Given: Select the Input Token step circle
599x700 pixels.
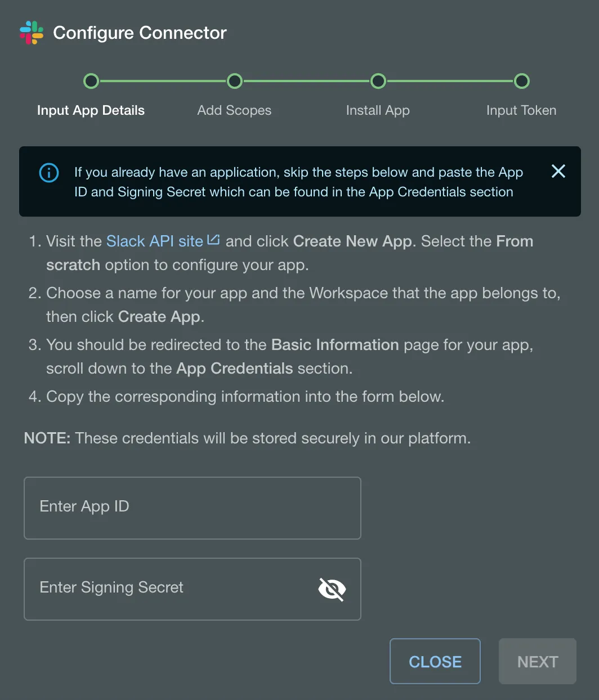Looking at the screenshot, I should (522, 81).
